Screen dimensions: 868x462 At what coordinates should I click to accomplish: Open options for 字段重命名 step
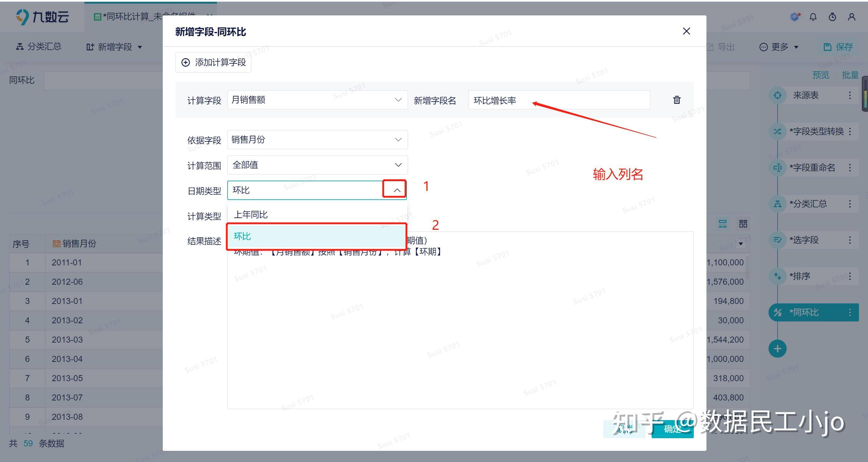tap(850, 168)
